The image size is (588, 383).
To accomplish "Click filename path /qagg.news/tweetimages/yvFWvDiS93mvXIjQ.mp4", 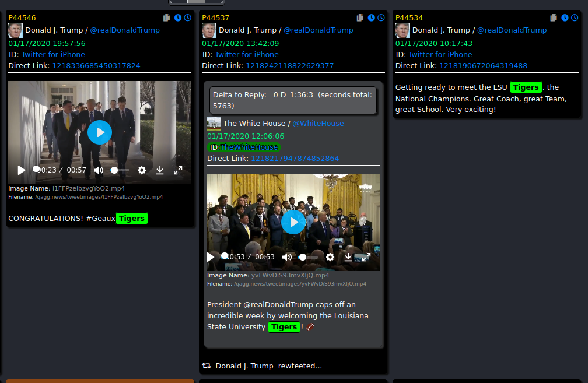I will (x=300, y=284).
